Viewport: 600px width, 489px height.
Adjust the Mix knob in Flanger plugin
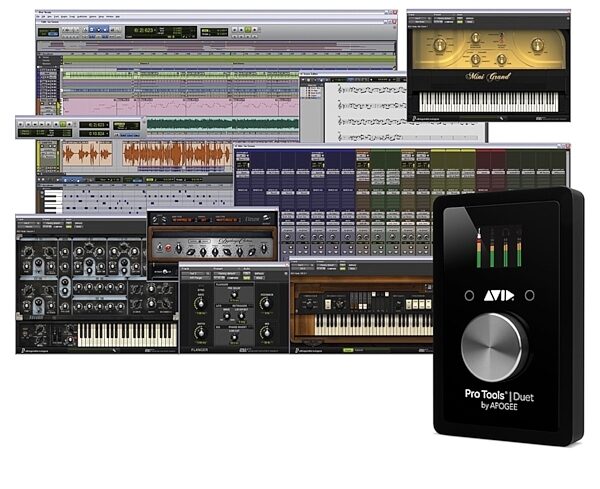266,333
